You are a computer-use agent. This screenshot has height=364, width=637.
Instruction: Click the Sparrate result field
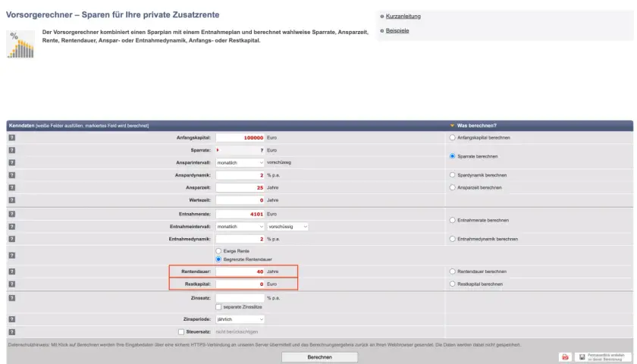(x=240, y=150)
